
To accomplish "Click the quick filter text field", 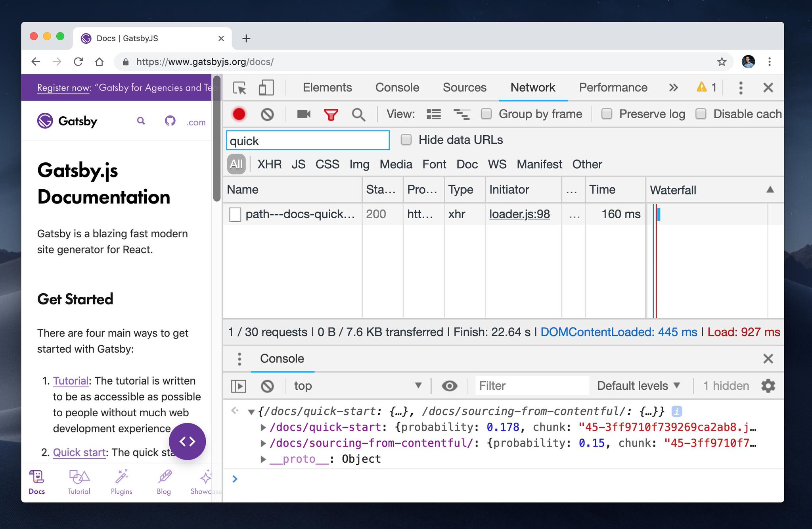I will [307, 140].
